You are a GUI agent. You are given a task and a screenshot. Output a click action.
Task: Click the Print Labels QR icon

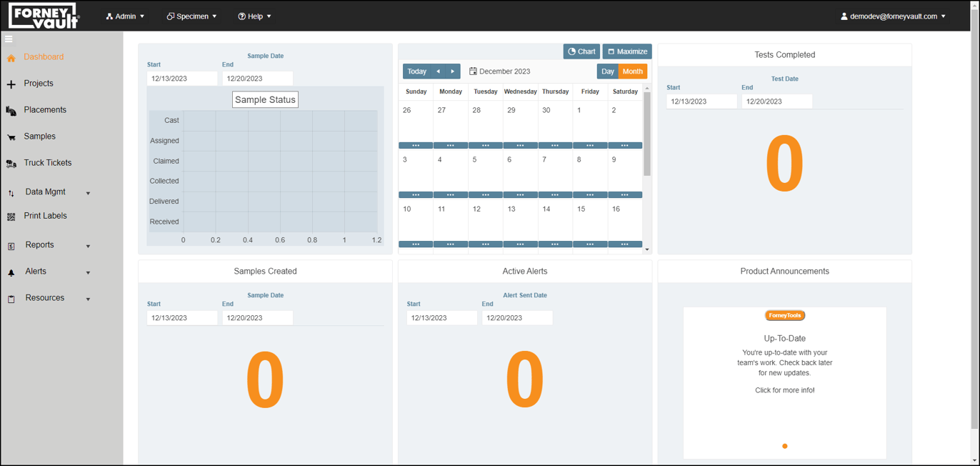[11, 217]
